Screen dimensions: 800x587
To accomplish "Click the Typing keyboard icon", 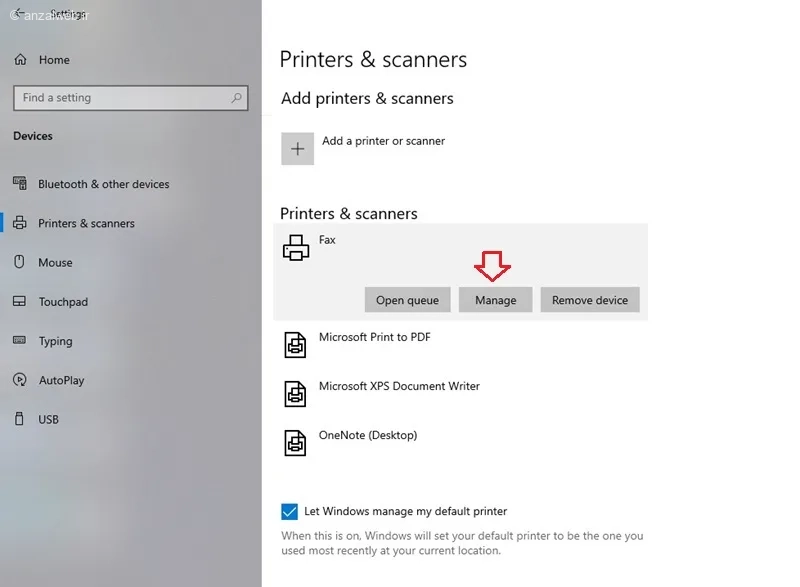I will [x=19, y=340].
